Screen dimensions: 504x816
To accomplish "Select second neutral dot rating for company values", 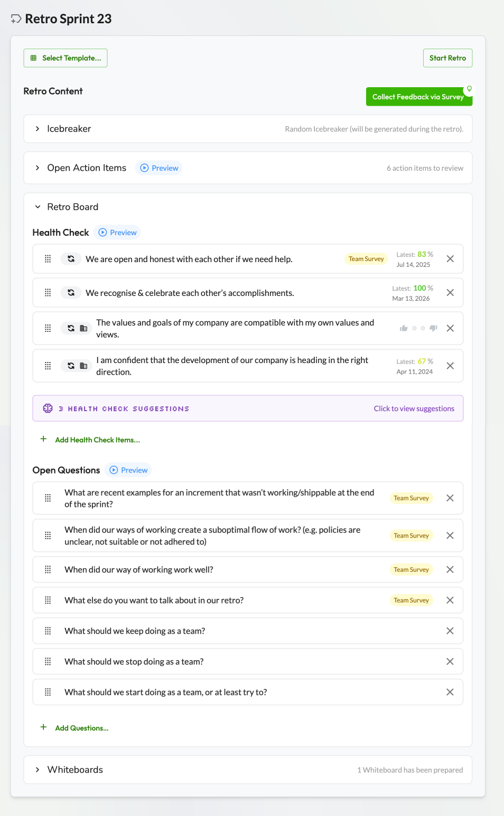I will pos(423,328).
